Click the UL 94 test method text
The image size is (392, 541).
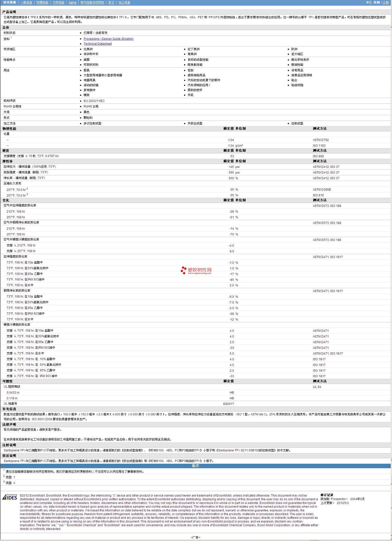317,387
